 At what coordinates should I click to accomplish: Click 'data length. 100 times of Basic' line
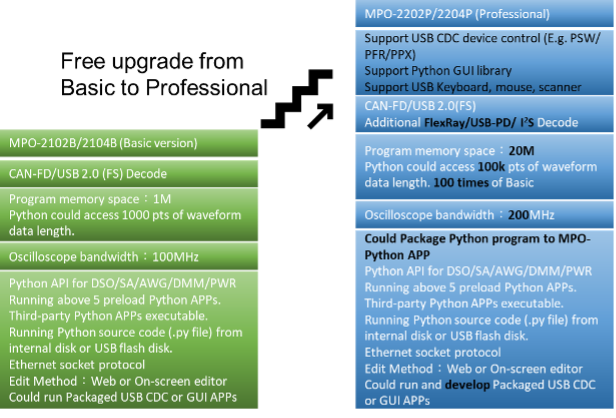pos(449,183)
